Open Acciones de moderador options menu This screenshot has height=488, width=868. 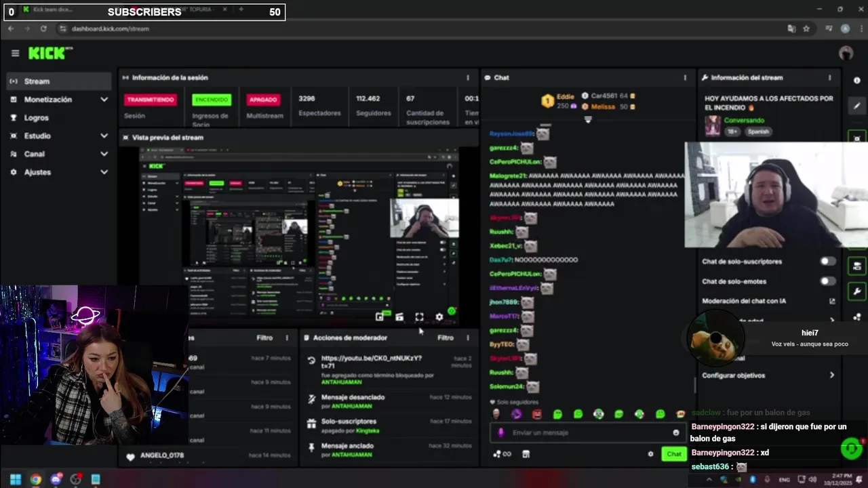coord(467,338)
